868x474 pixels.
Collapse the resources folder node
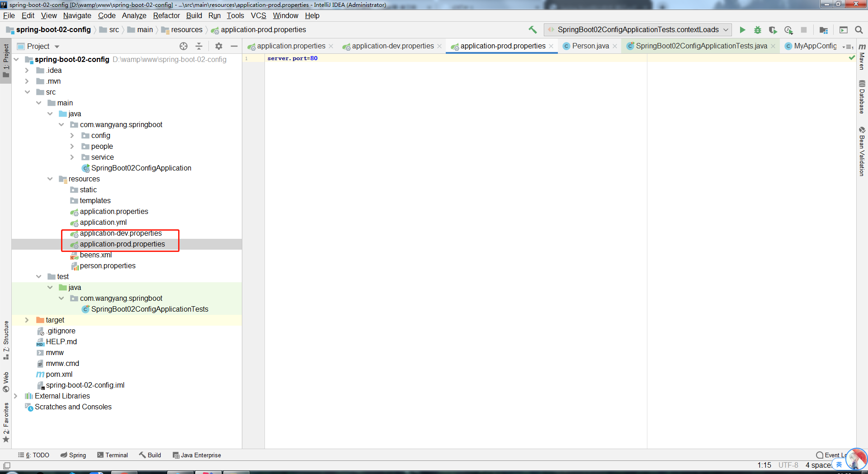tap(50, 179)
